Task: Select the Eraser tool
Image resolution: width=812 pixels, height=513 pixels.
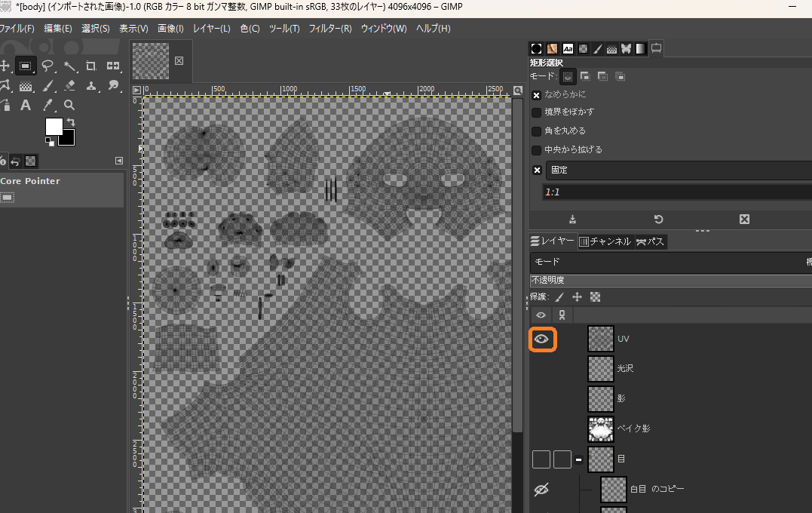Action: (x=69, y=86)
